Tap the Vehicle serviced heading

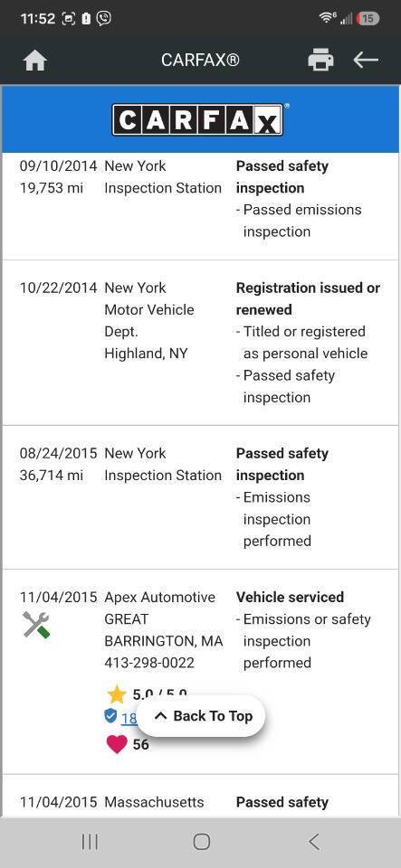pyautogui.click(x=290, y=598)
